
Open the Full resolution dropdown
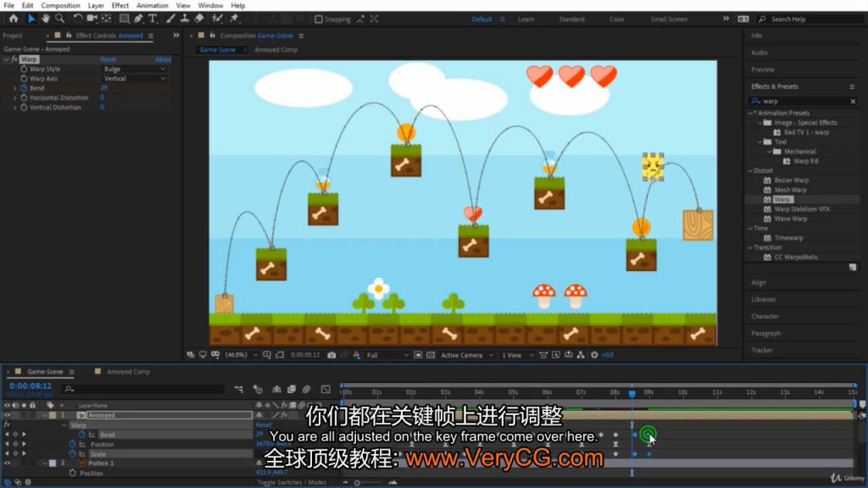(x=387, y=355)
